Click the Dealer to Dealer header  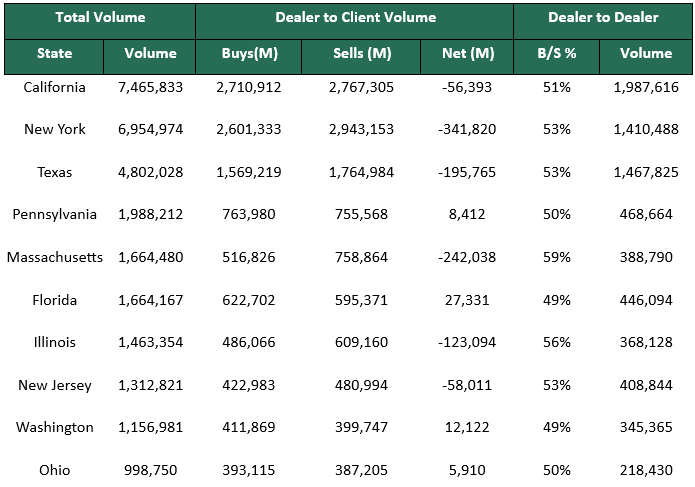pos(602,18)
